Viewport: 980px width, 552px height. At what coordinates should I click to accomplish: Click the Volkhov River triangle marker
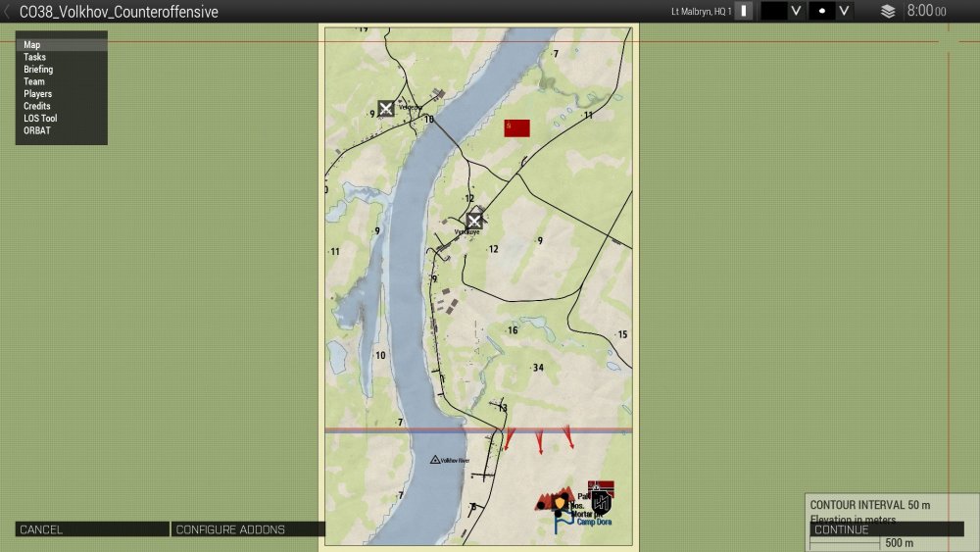click(435, 460)
